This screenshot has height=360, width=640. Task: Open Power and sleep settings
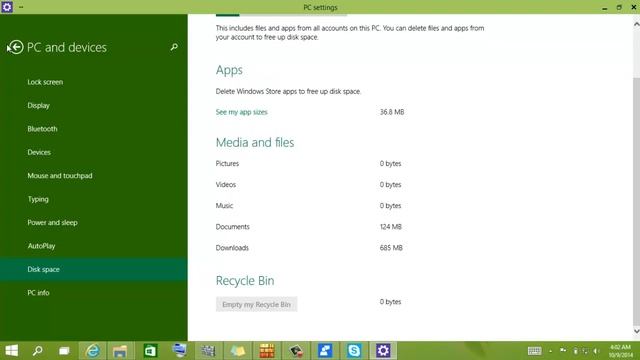[52, 222]
